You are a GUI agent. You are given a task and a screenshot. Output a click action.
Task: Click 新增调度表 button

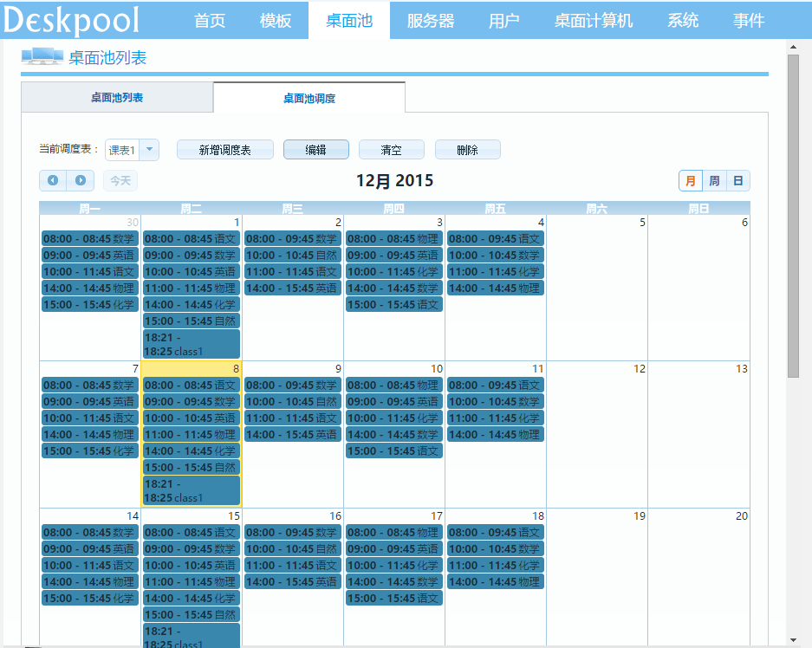tap(224, 150)
